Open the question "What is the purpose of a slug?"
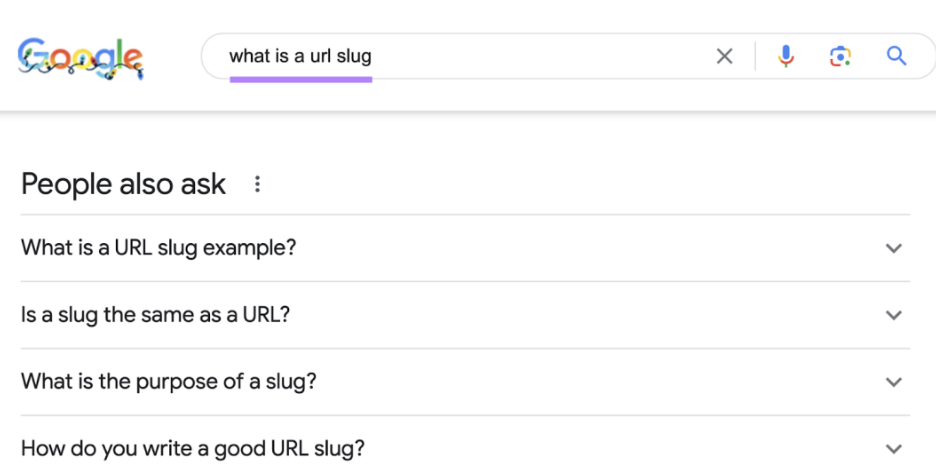This screenshot has width=936, height=472. click(x=169, y=382)
